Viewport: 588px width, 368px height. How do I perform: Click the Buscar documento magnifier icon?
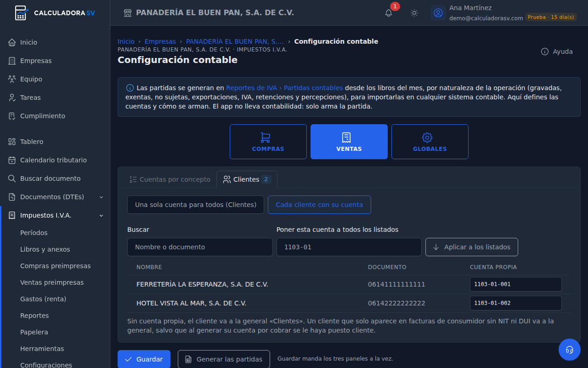[x=12, y=178]
